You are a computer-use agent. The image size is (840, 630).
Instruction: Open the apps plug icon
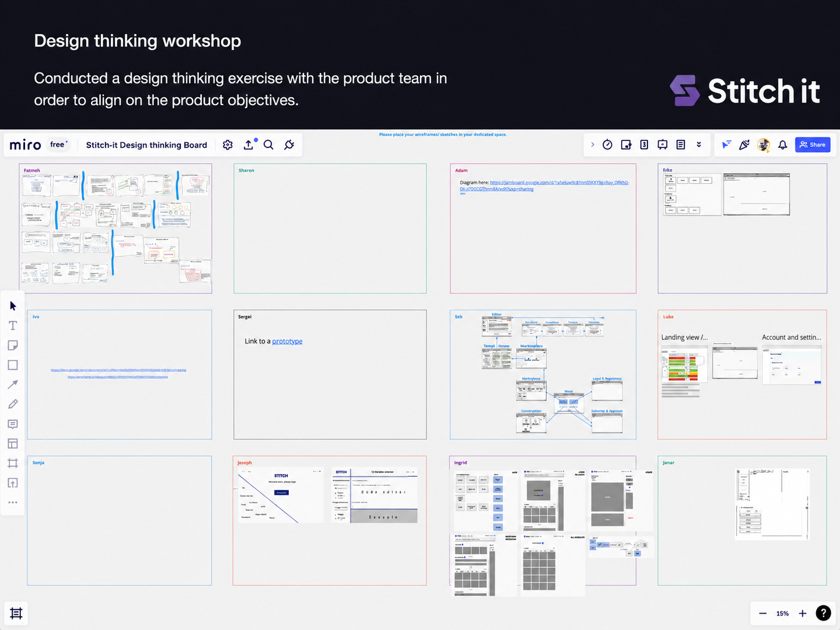coord(289,145)
